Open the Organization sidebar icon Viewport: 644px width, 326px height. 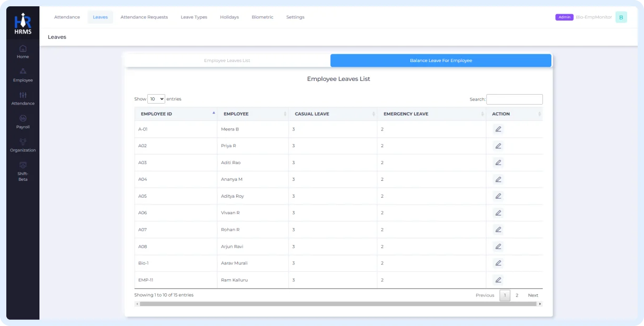pyautogui.click(x=23, y=145)
